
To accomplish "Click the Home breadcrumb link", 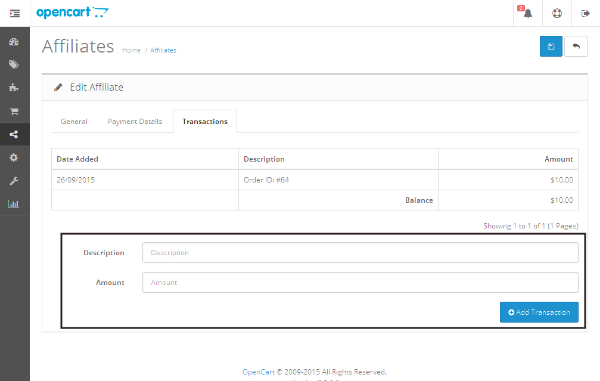I will [x=131, y=50].
